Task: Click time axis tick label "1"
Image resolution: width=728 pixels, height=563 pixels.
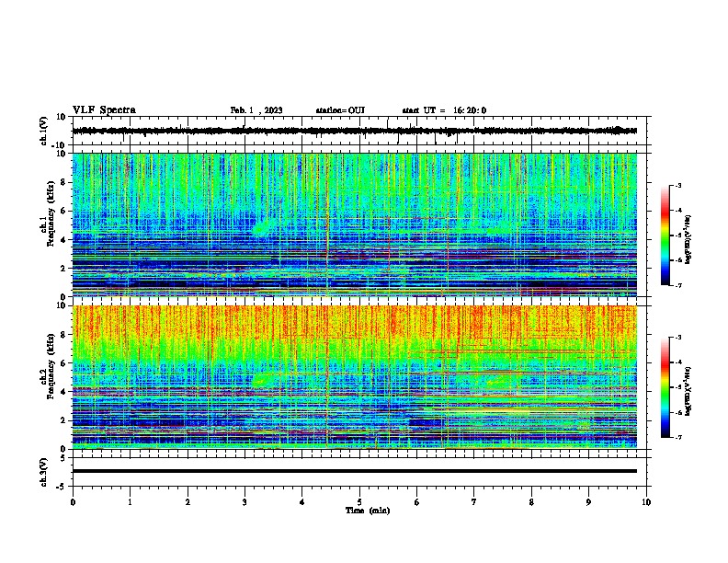Action: coord(130,502)
